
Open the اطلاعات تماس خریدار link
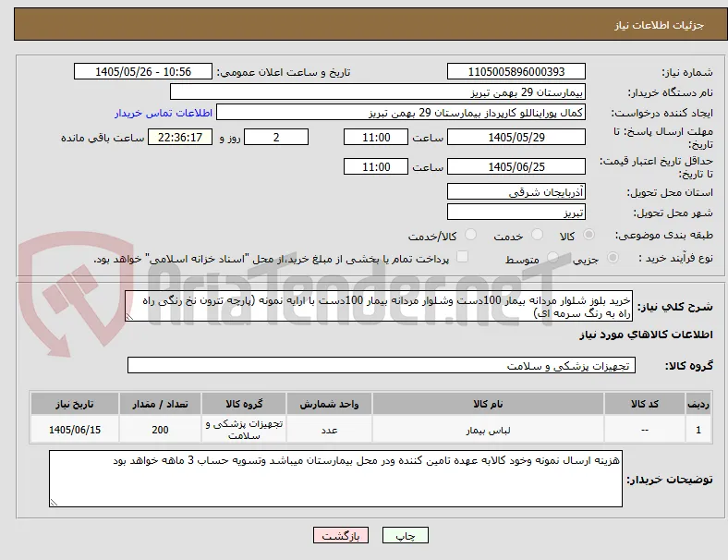(x=164, y=113)
